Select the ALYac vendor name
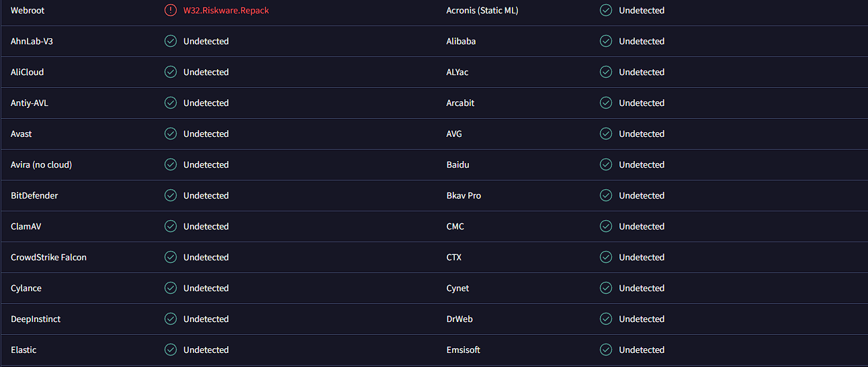 point(458,72)
